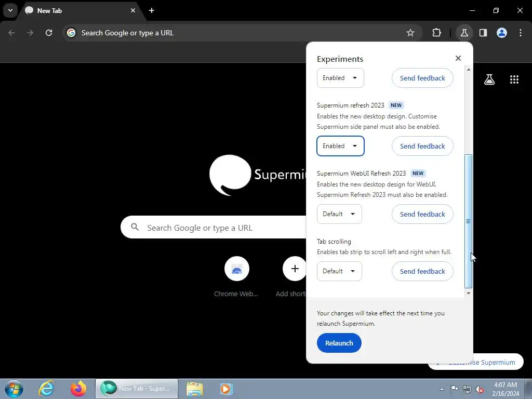Screen dimensions: 532x399
Task: Click the Relaunch button
Action: [339, 343]
